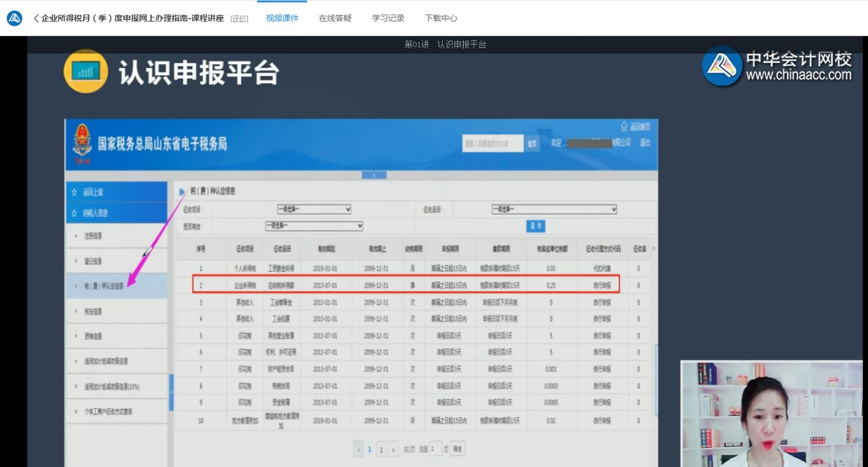Open the 下载中心 tab
The width and height of the screenshot is (868, 467).
tap(441, 18)
